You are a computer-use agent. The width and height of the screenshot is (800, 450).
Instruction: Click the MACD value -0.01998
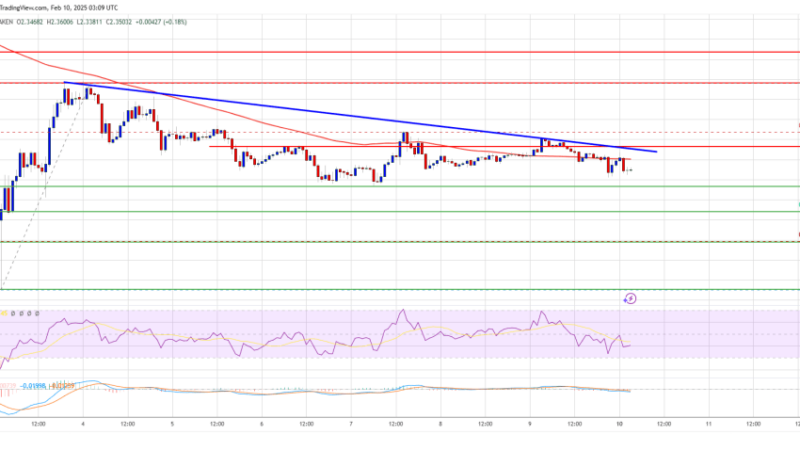click(x=33, y=386)
